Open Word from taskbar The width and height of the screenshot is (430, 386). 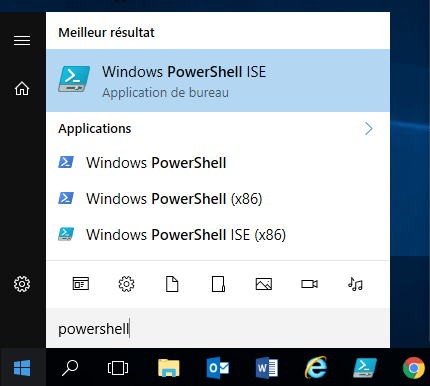point(267,368)
